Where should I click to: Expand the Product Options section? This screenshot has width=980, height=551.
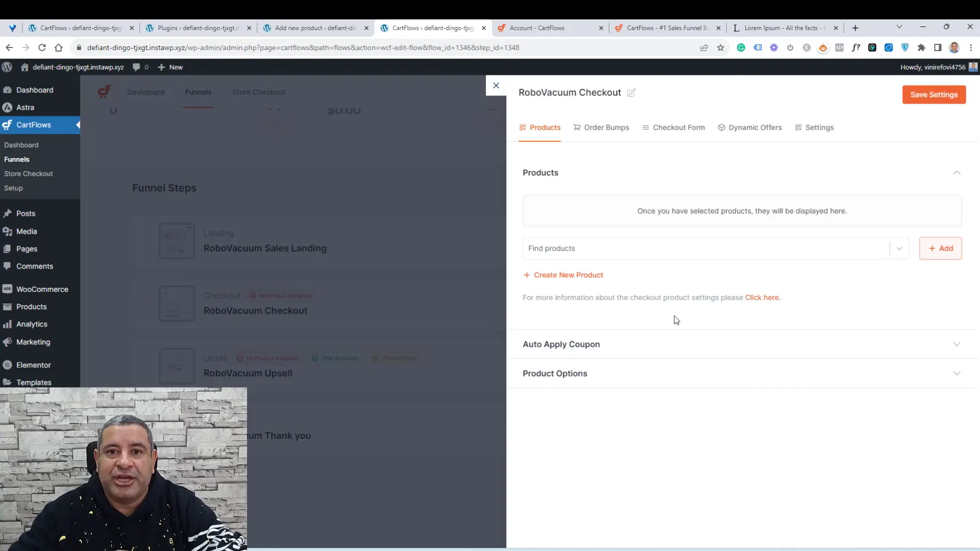pyautogui.click(x=742, y=373)
